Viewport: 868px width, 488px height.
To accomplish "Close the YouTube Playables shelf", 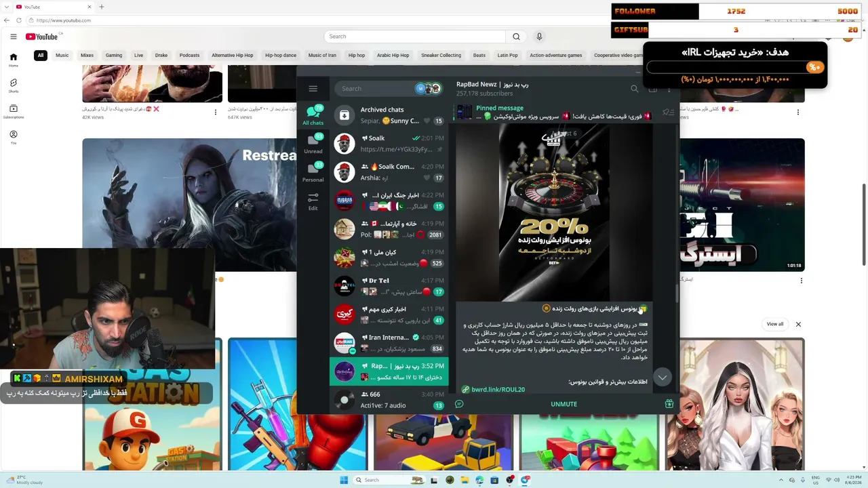I will click(x=798, y=325).
